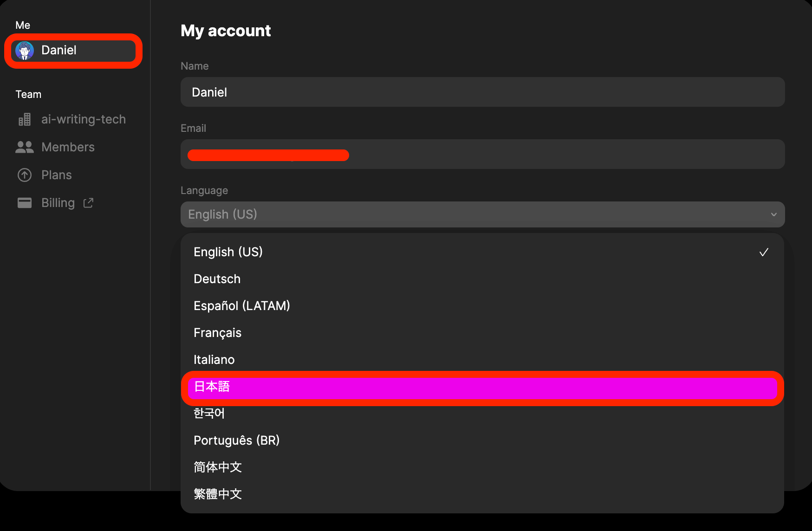Open the Members team settings page
The width and height of the screenshot is (812, 531).
tap(68, 147)
